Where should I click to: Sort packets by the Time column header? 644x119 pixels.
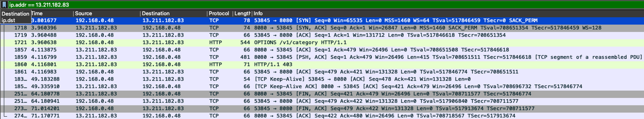tap(52, 14)
